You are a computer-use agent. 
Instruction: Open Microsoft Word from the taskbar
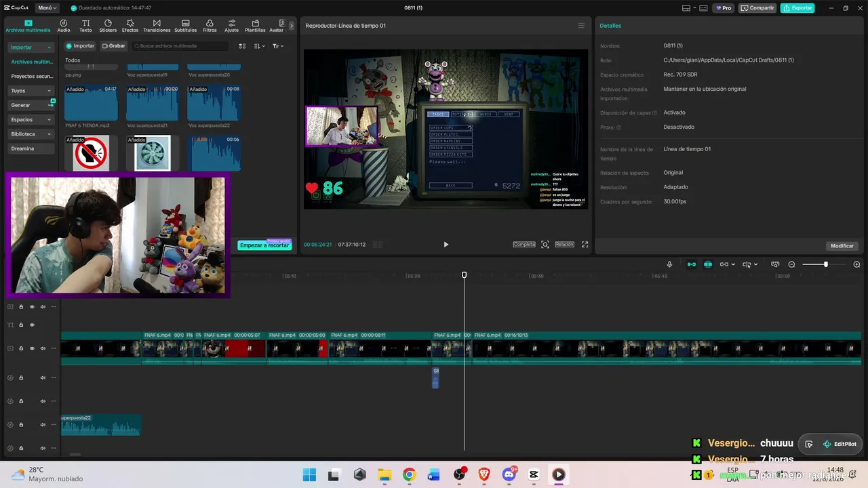[434, 474]
